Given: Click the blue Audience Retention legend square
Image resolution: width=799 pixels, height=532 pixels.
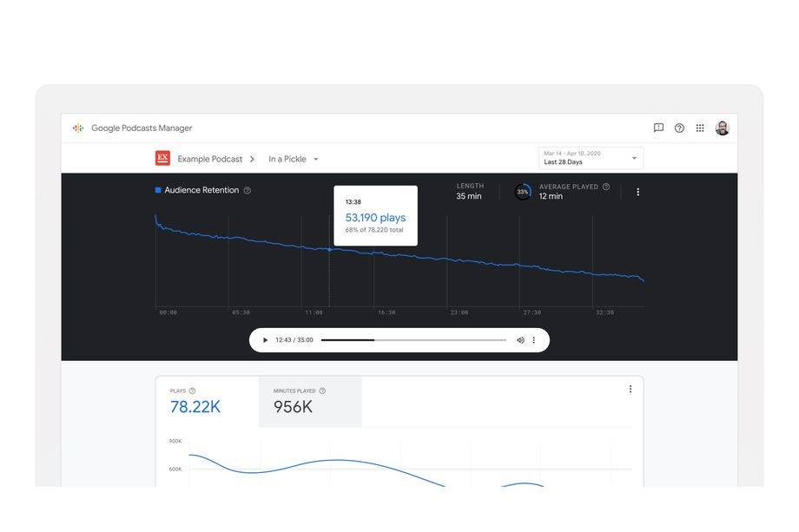Looking at the screenshot, I should pos(158,190).
